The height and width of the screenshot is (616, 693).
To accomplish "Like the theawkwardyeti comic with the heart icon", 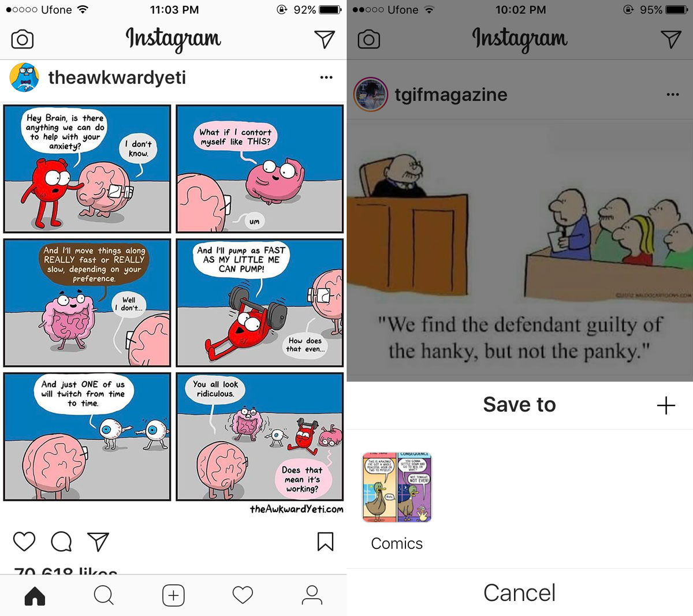I will [24, 542].
